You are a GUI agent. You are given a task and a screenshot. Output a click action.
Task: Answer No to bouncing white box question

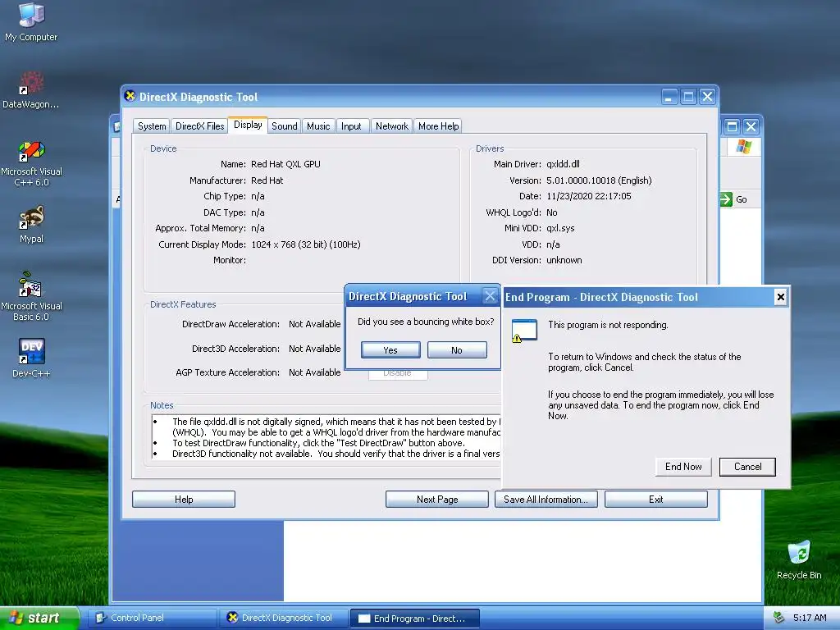tap(457, 349)
